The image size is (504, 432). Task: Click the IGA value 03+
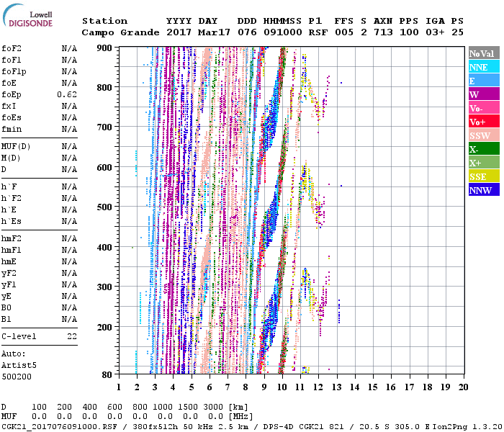(435, 32)
